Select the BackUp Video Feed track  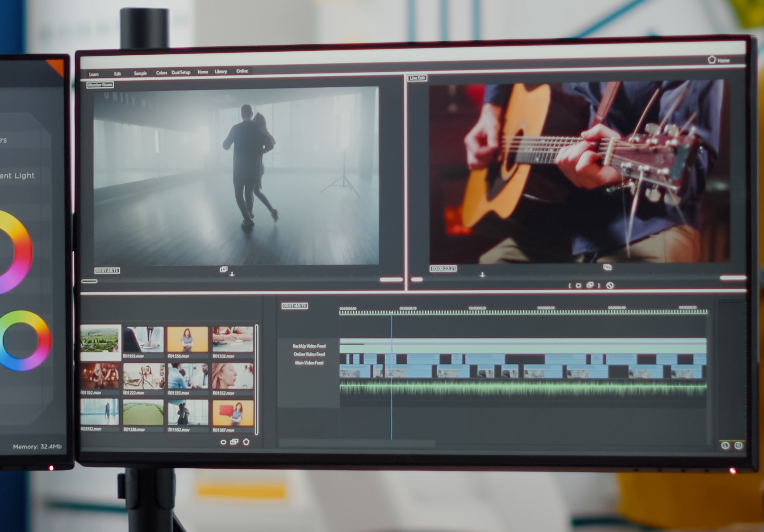[309, 346]
